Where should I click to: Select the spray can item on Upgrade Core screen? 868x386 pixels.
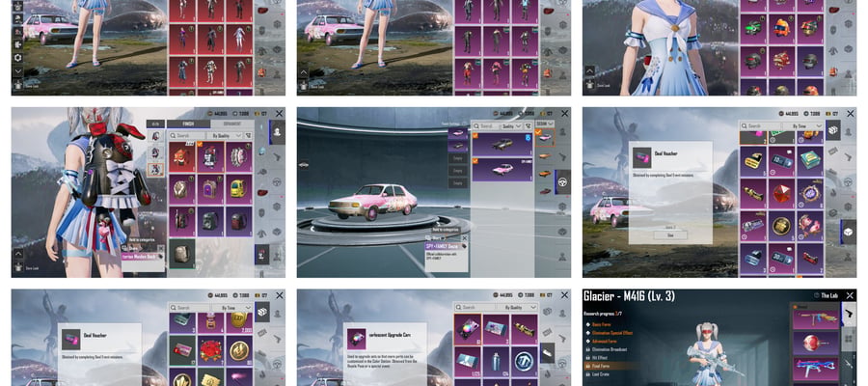tap(496, 362)
